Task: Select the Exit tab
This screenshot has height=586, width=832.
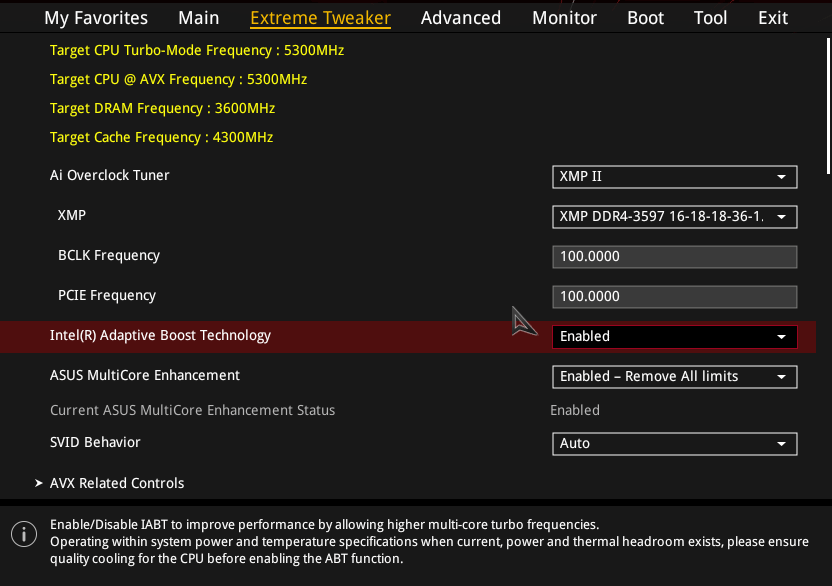Action: point(773,18)
